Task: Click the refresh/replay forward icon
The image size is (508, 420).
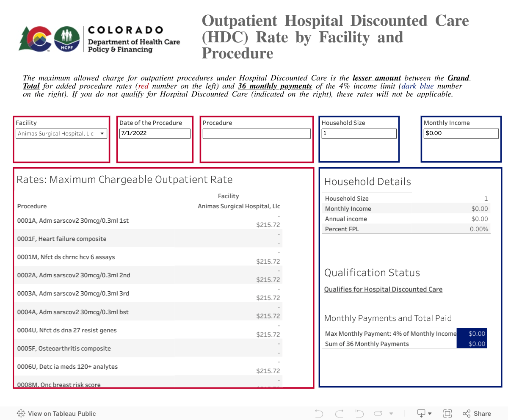Action: click(x=378, y=414)
